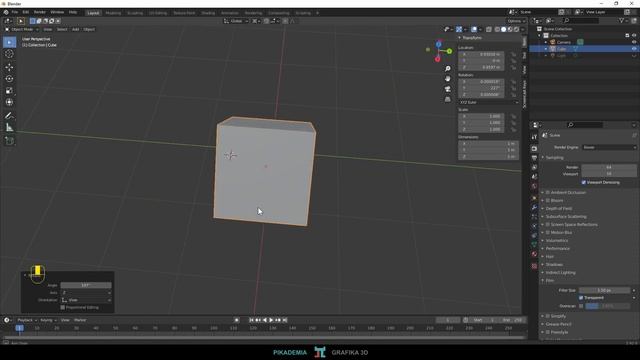Collapse the Sampling panel

554,158
